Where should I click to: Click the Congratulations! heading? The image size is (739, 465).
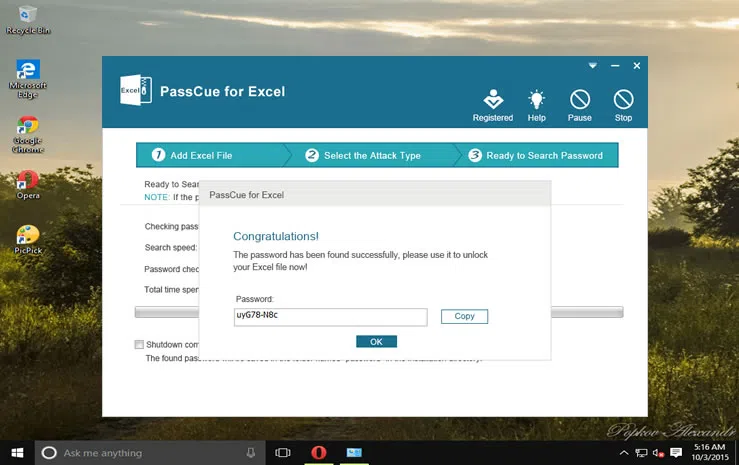click(x=276, y=236)
